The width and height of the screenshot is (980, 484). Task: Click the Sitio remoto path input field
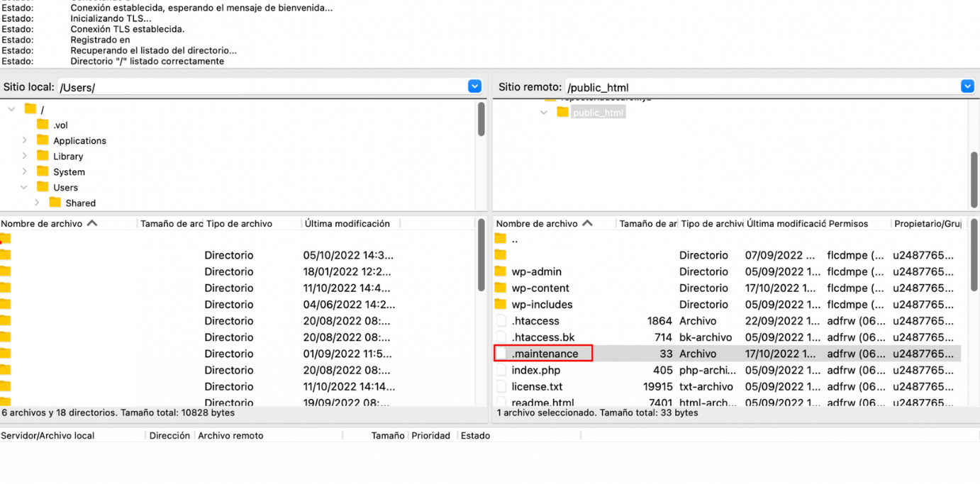tap(759, 87)
